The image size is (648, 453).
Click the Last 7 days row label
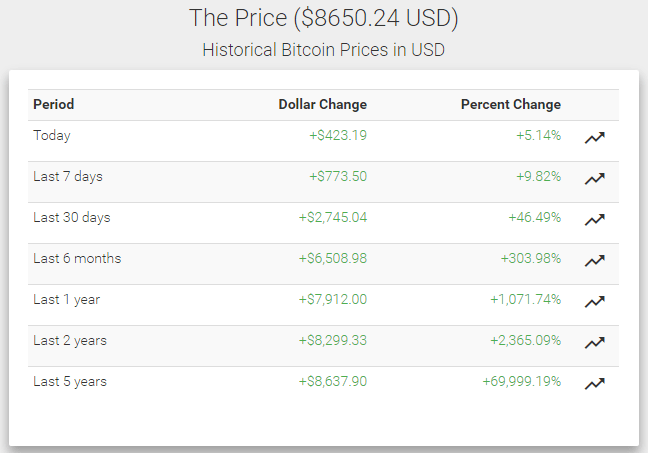[x=68, y=176]
